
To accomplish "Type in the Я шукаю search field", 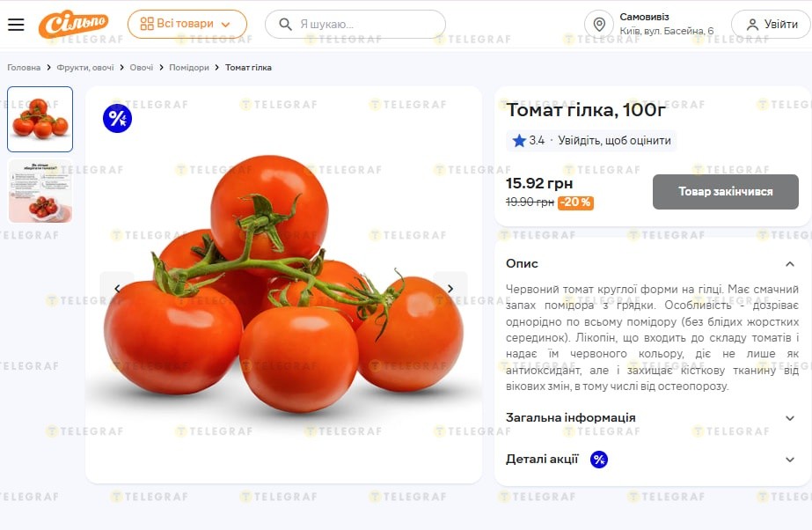I will click(x=365, y=25).
